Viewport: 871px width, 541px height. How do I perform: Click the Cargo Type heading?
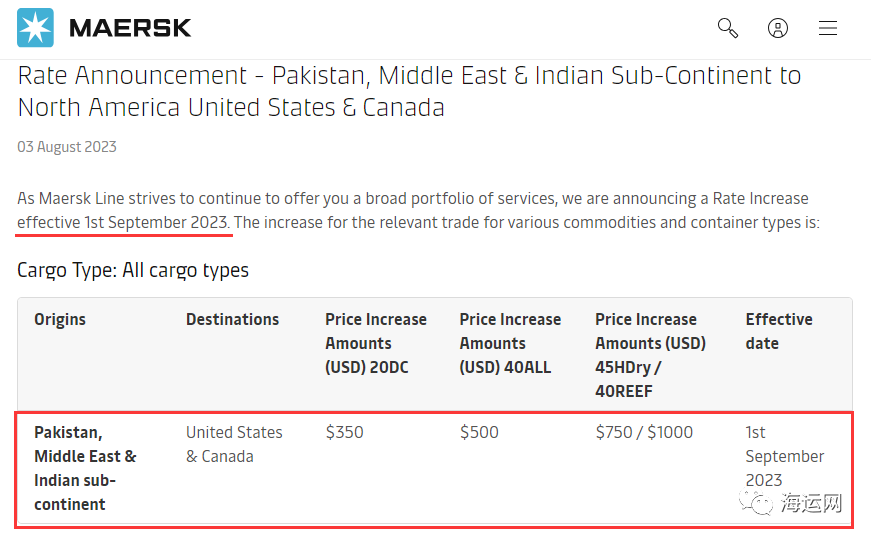133,270
